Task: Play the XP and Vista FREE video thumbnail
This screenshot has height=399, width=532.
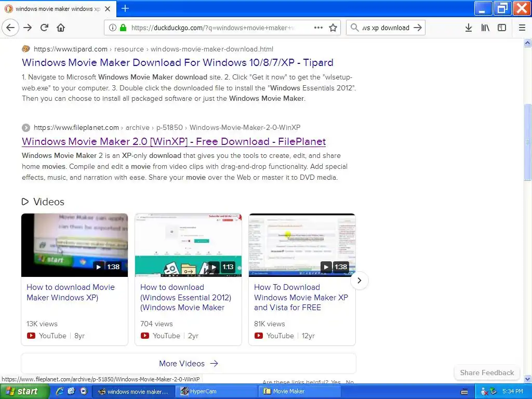Action: pos(302,245)
